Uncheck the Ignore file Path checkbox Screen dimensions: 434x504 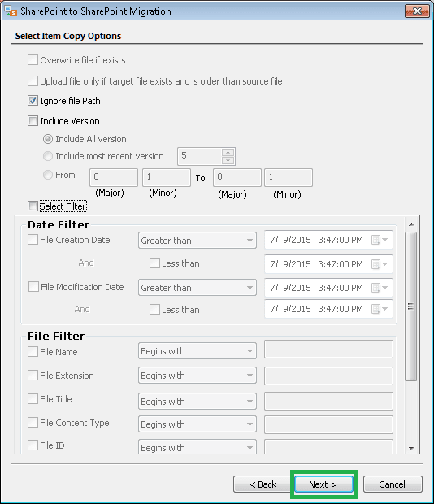33,101
